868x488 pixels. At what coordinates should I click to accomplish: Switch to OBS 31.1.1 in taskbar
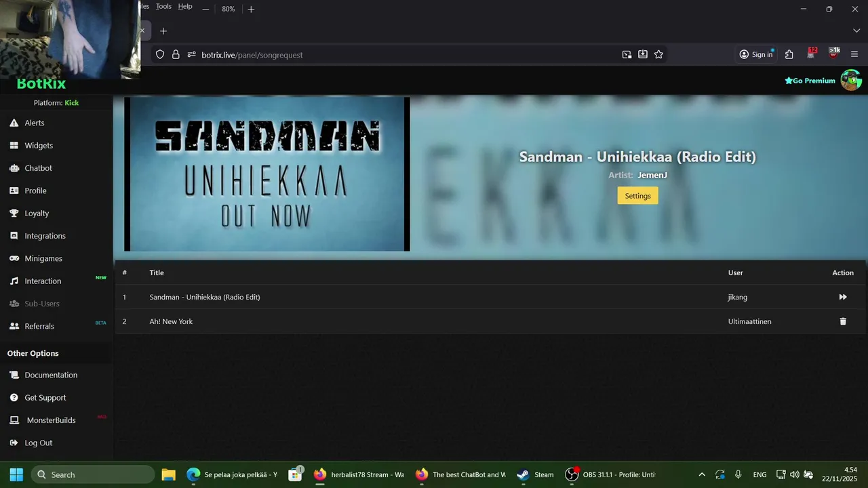(x=611, y=474)
